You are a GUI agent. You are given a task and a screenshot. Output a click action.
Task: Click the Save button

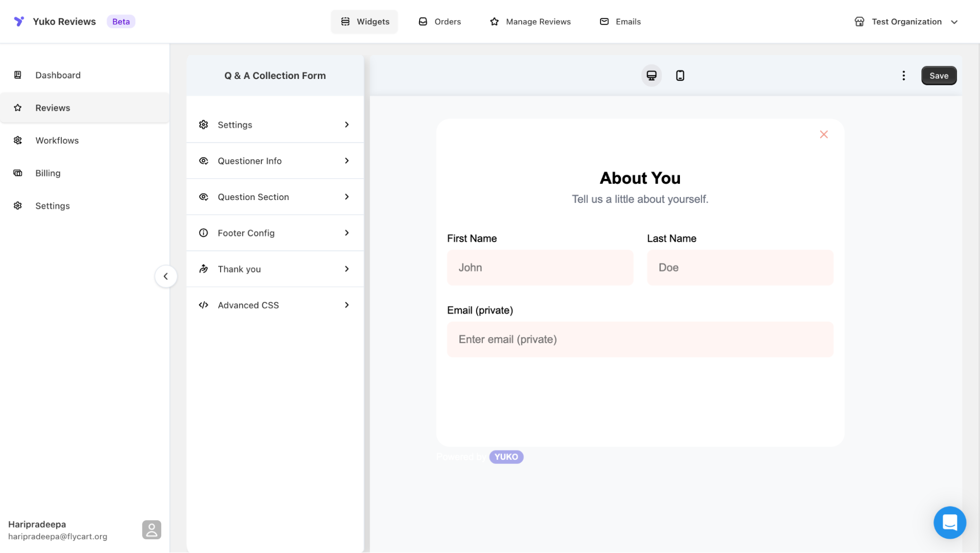pyautogui.click(x=938, y=75)
